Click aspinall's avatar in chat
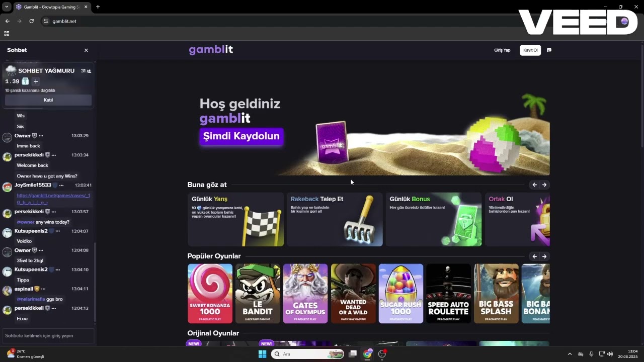The image size is (644, 362). [7, 291]
